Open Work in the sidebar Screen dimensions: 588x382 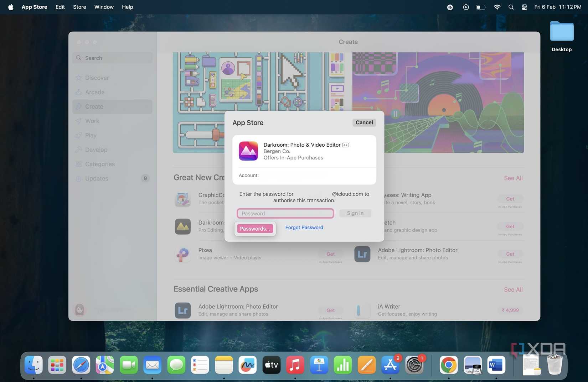coord(112,121)
